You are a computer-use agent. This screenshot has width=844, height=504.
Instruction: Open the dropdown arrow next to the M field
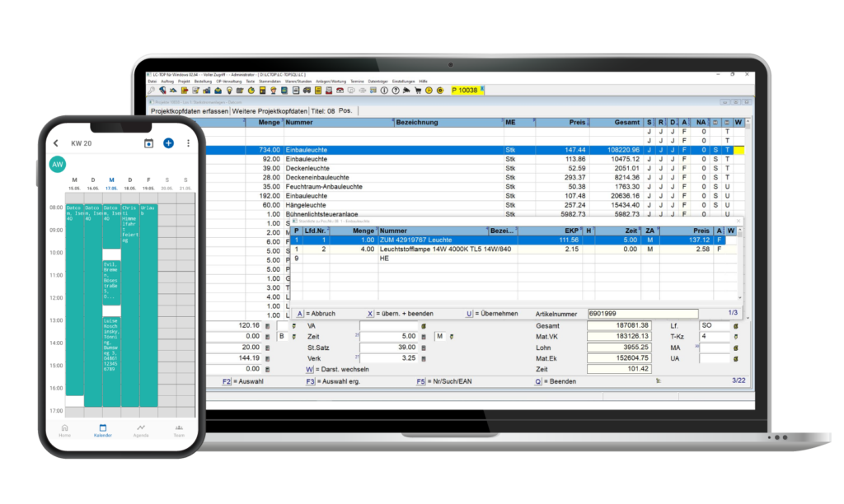[x=452, y=337]
